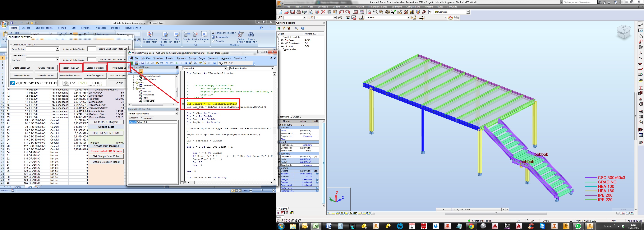Click the One Group for Bar button

coord(21,76)
